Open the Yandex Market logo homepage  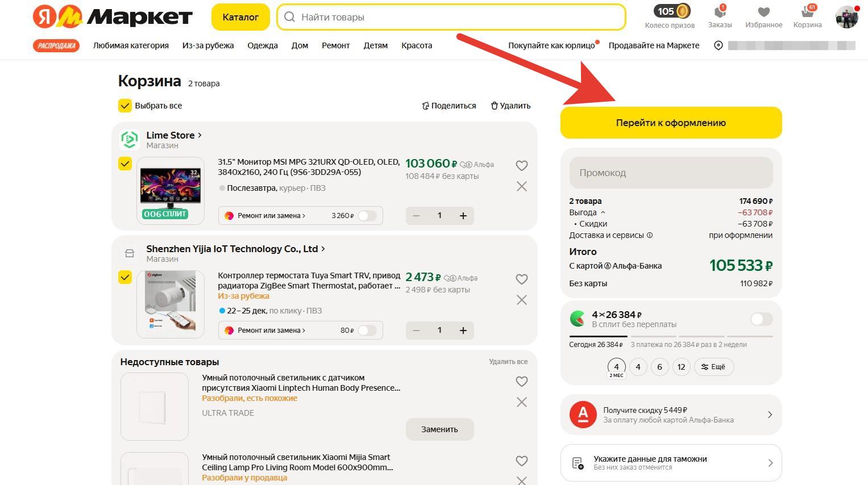click(x=113, y=17)
